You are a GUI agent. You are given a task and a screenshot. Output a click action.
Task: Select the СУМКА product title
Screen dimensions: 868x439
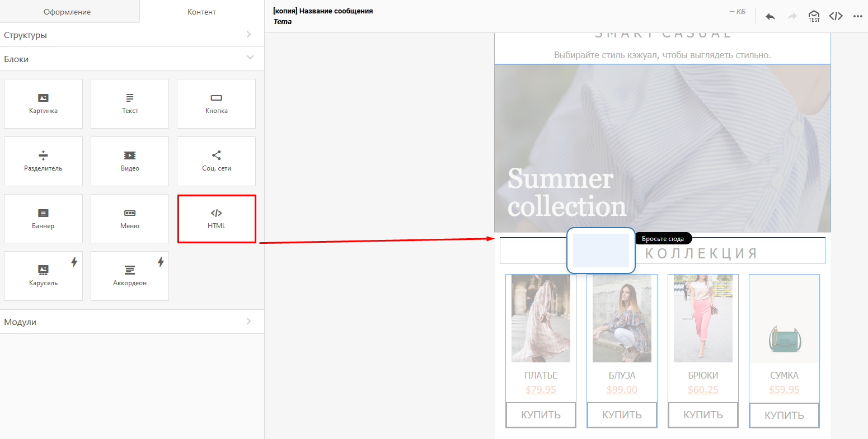coord(784,375)
